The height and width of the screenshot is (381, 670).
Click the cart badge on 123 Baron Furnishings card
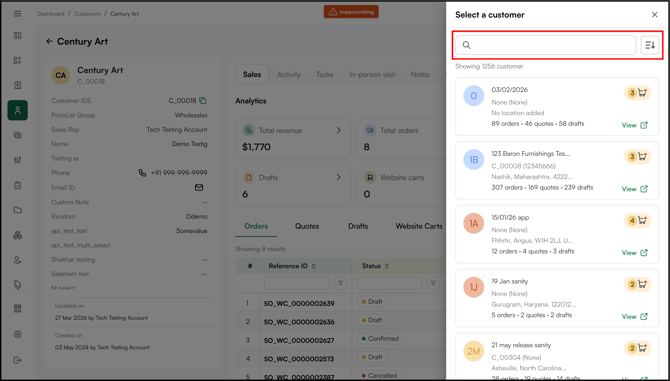[638, 157]
